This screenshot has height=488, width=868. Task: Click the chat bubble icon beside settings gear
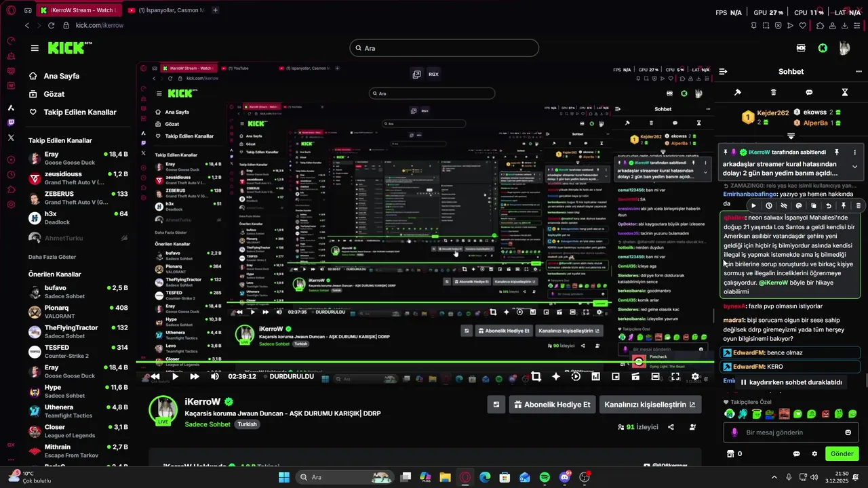tap(797, 453)
